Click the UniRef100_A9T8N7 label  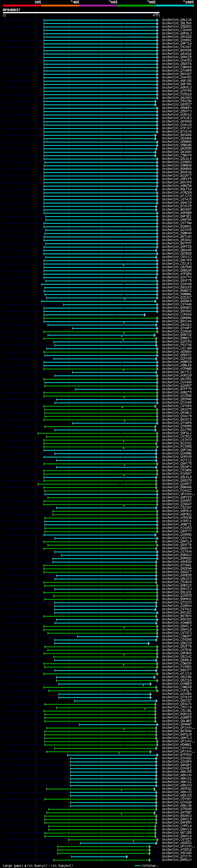[x=177, y=812]
